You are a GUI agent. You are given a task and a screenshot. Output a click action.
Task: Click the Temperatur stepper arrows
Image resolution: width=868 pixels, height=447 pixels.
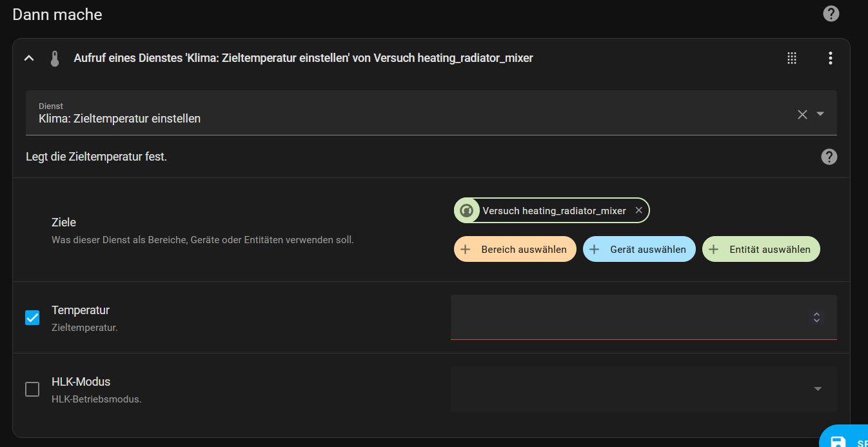[x=816, y=317]
